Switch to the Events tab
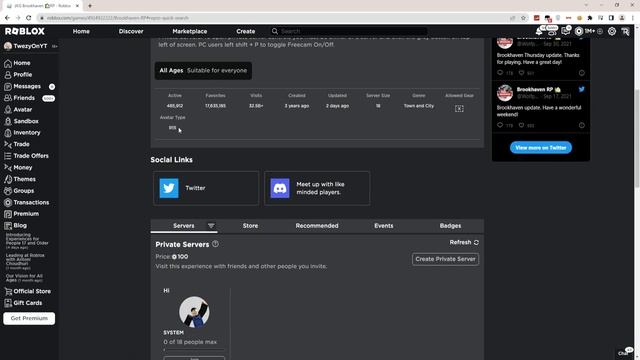This screenshot has height=360, width=640. tap(384, 226)
